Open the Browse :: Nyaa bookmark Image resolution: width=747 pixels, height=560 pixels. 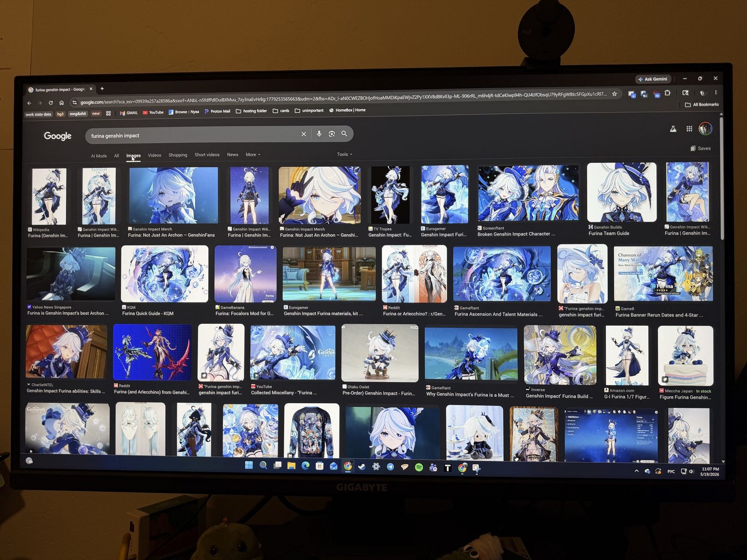click(x=183, y=112)
